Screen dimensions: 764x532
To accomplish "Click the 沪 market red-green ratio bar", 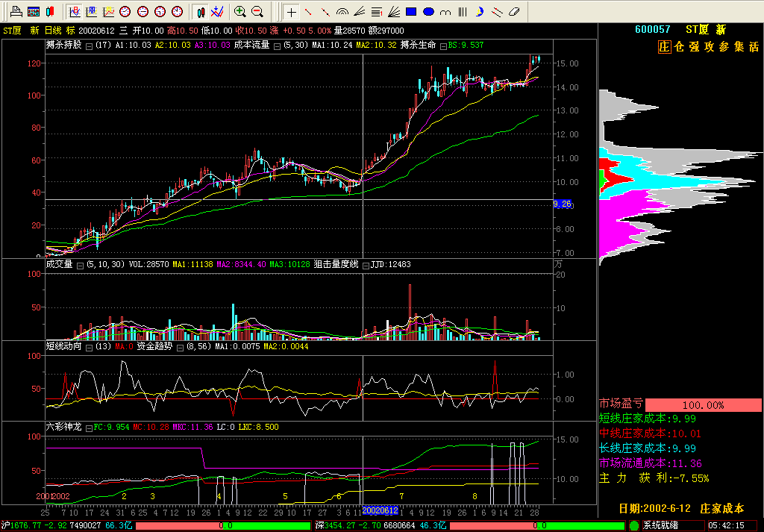I will point(222,526).
